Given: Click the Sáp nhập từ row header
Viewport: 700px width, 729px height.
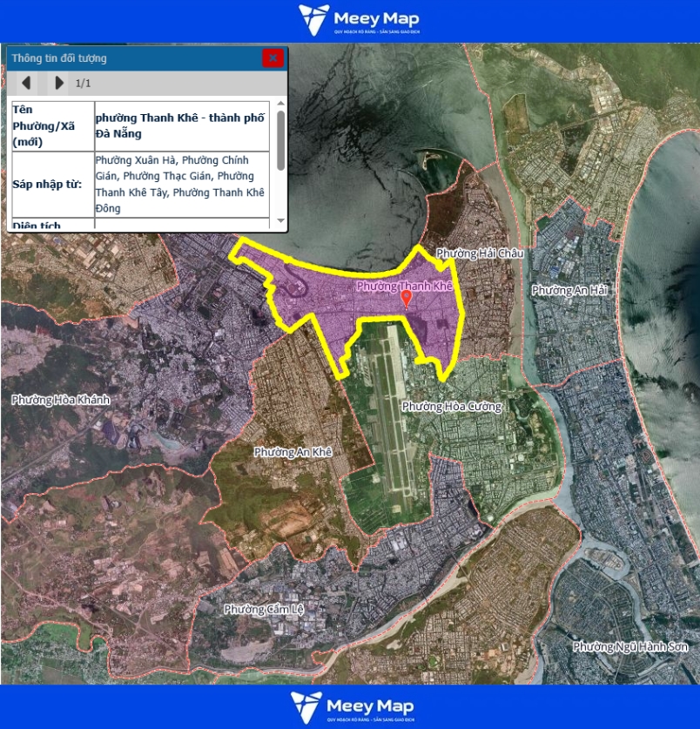Looking at the screenshot, I should coord(52,185).
